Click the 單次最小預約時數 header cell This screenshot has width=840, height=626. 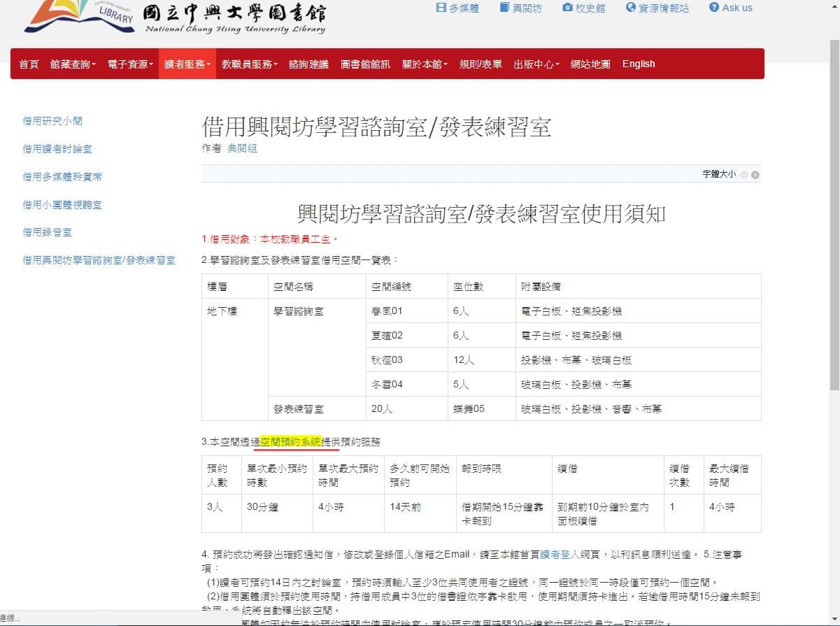coord(277,476)
